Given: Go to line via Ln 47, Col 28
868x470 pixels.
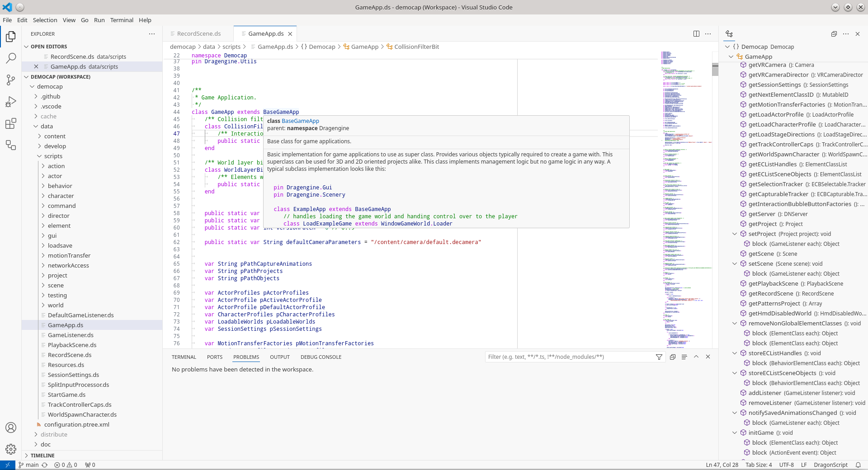Looking at the screenshot, I should point(722,465).
